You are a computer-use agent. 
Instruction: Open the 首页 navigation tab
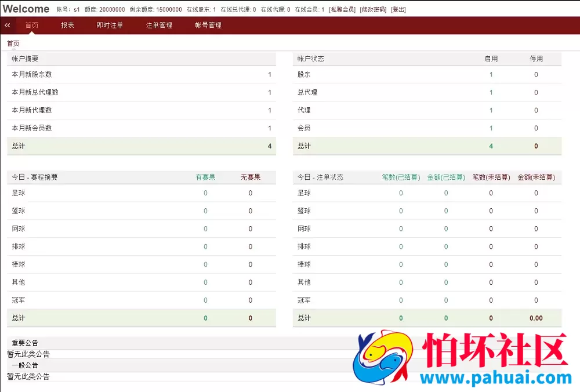[32, 25]
